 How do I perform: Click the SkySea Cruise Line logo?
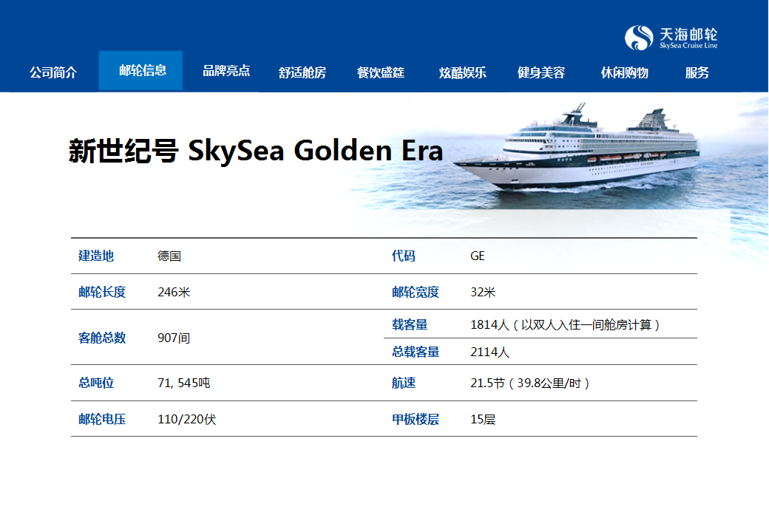[x=671, y=38]
